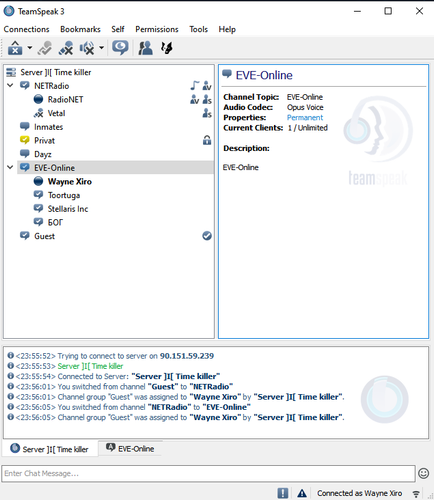Click the 1 / Unlimited clients value
The width and height of the screenshot is (434, 500).
tap(308, 128)
